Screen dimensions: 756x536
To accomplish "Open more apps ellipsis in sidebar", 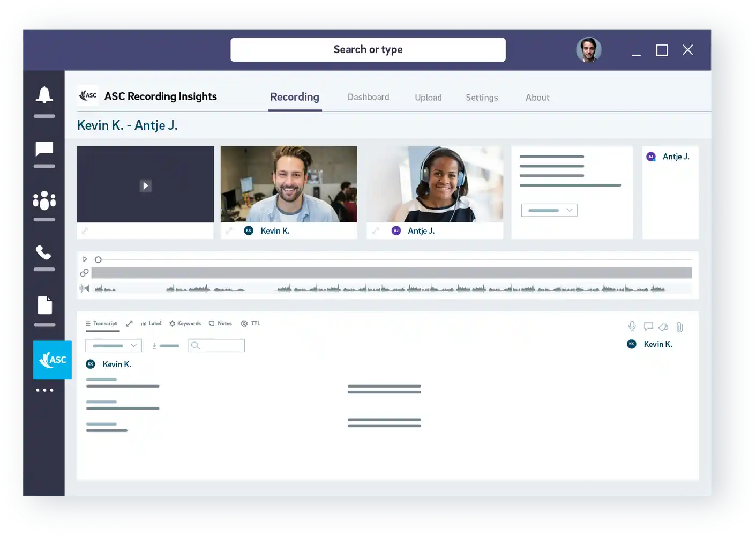I will point(44,390).
